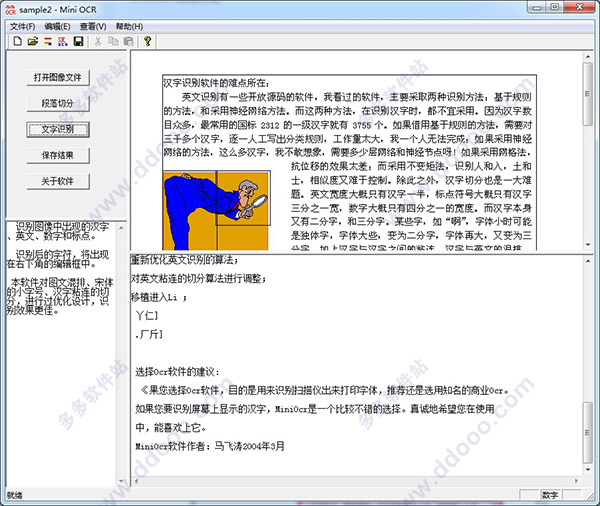Click the detective cartoon in the sample image

click(x=216, y=211)
